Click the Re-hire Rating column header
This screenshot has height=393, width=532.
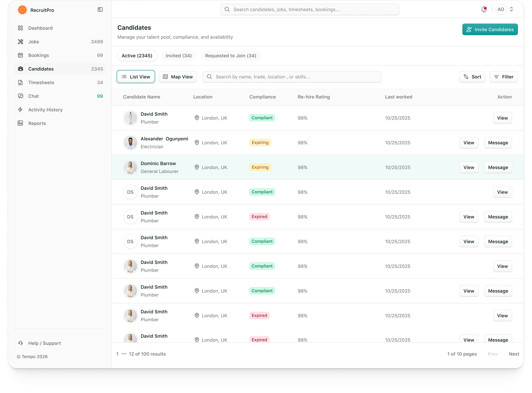coord(314,97)
